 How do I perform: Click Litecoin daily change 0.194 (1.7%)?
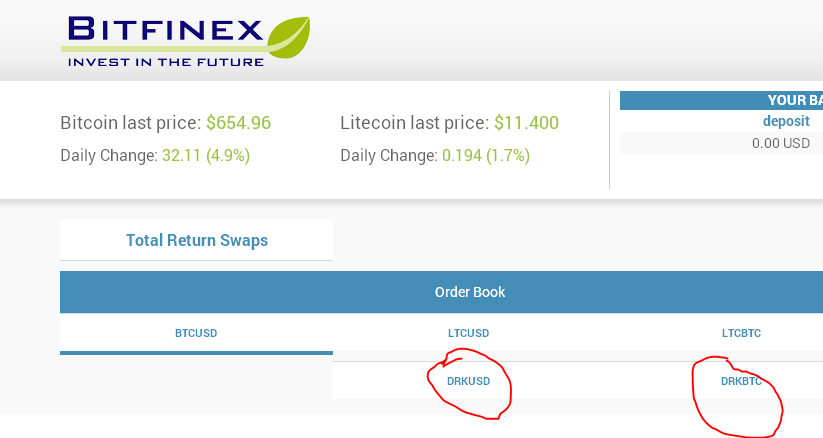coord(486,156)
